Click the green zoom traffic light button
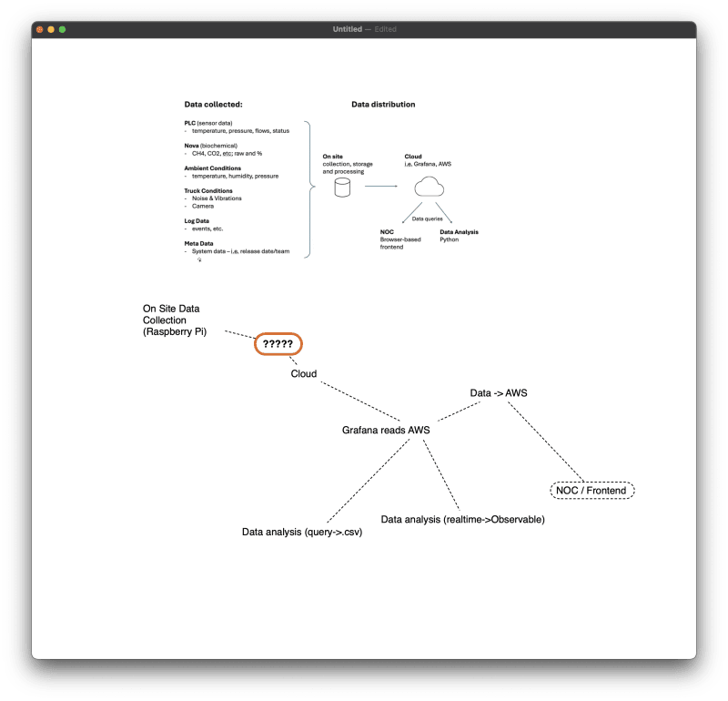 tap(62, 28)
